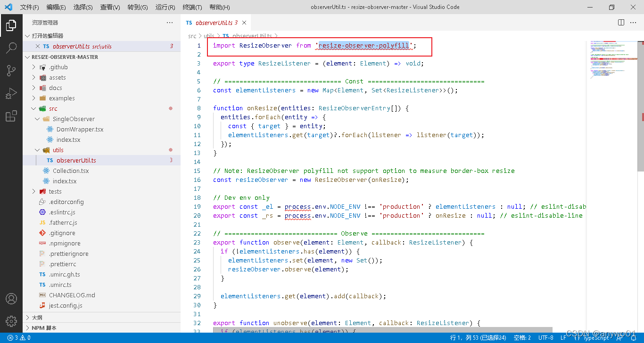Expand the docs folder
This screenshot has height=343, width=644.
pos(101,88)
